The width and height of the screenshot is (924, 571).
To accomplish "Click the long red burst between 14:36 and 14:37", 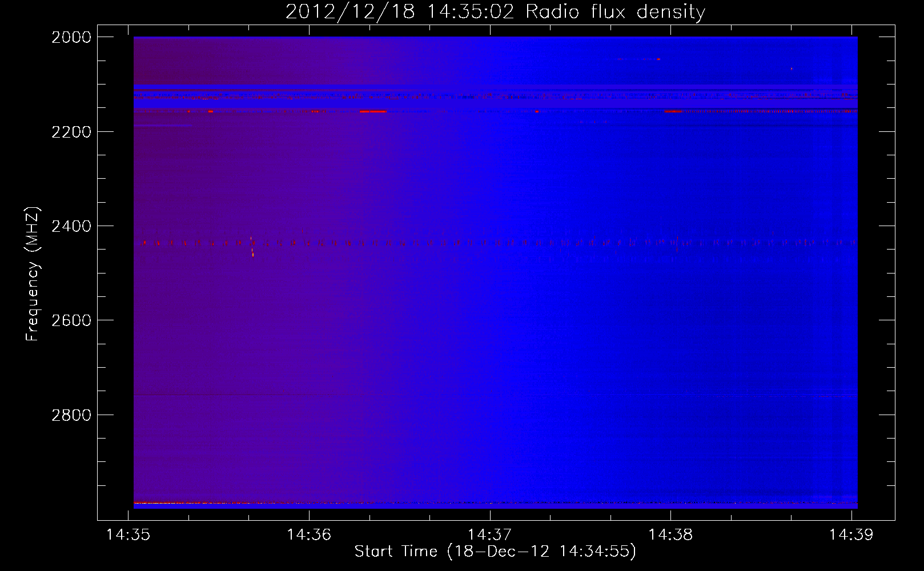I will pyautogui.click(x=373, y=111).
